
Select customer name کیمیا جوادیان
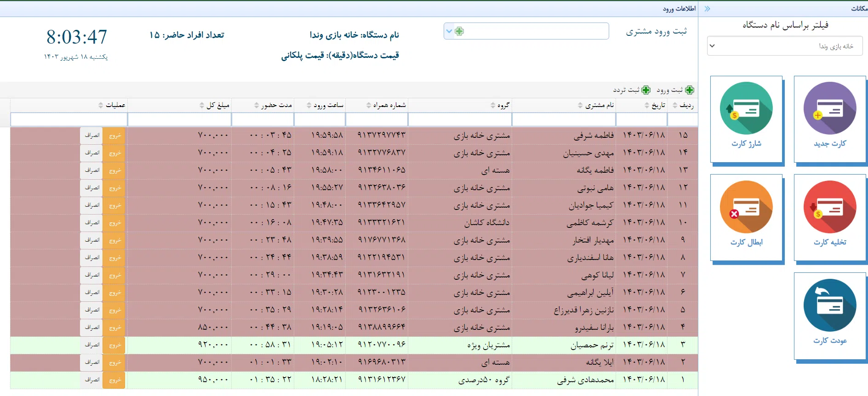coord(591,205)
